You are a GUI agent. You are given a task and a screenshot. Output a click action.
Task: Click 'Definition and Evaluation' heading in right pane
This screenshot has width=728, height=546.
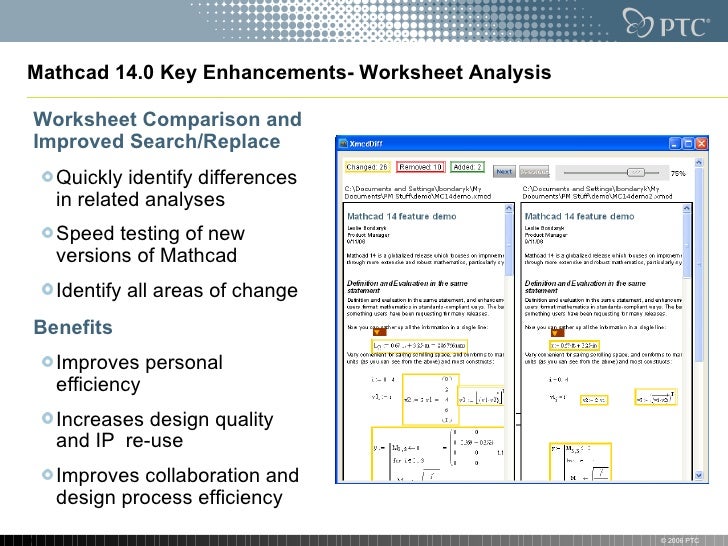tap(585, 286)
